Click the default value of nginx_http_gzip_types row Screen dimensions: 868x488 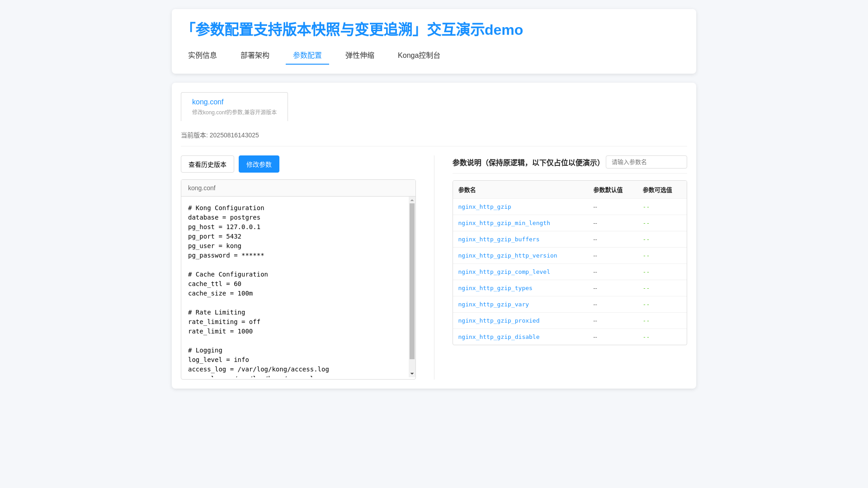[x=595, y=288]
